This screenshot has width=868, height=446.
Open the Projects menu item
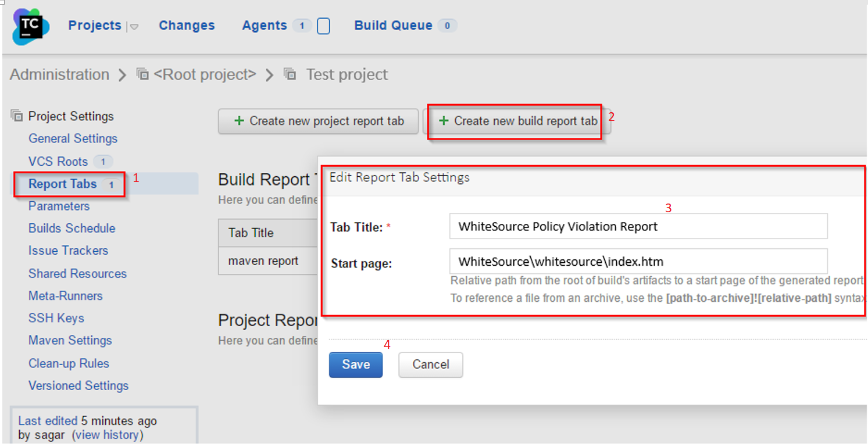tap(95, 26)
